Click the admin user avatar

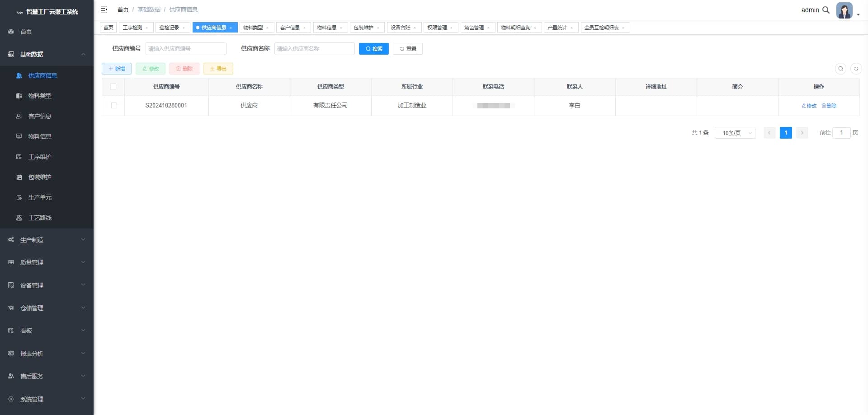[x=844, y=10]
